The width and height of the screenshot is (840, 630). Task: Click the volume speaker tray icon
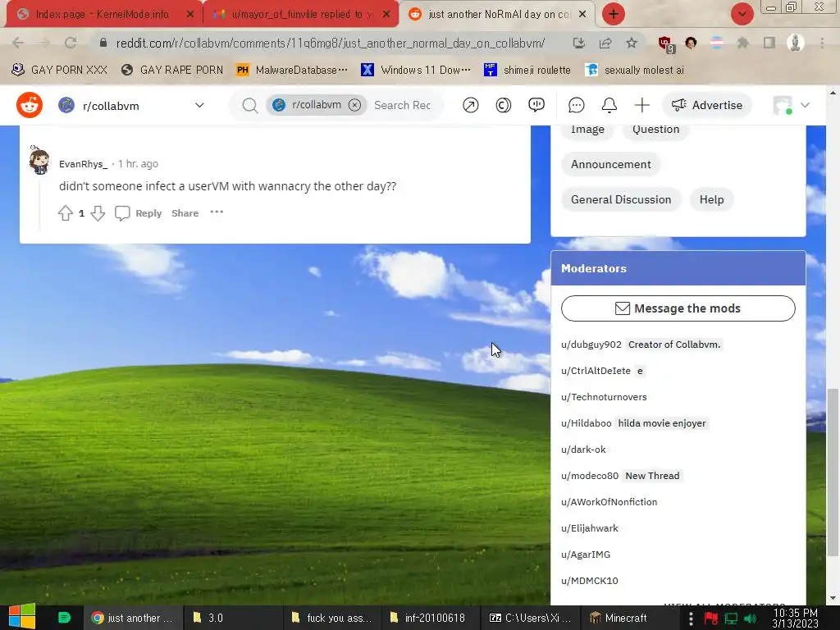point(751,619)
